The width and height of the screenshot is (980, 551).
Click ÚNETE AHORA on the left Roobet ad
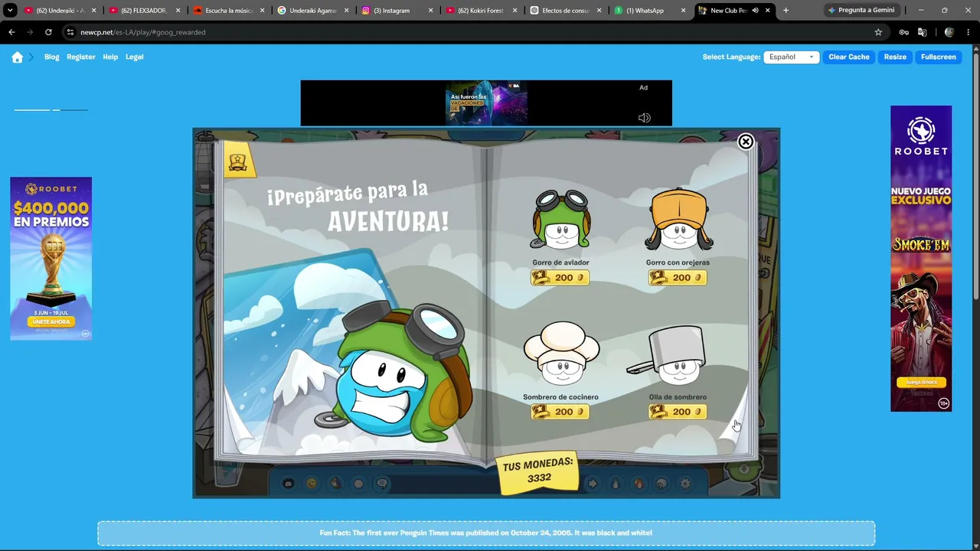[51, 321]
